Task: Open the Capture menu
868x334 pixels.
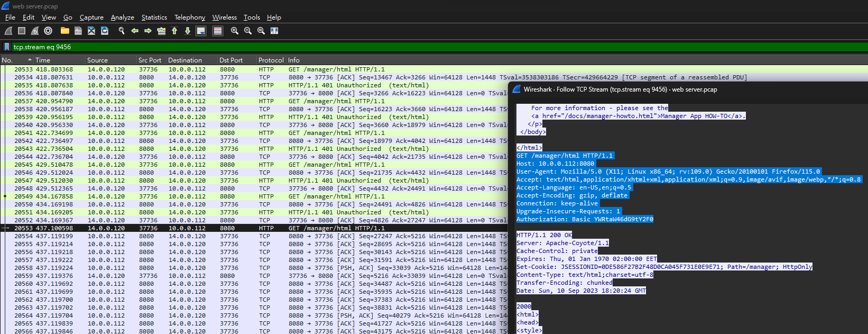Action: coord(91,17)
